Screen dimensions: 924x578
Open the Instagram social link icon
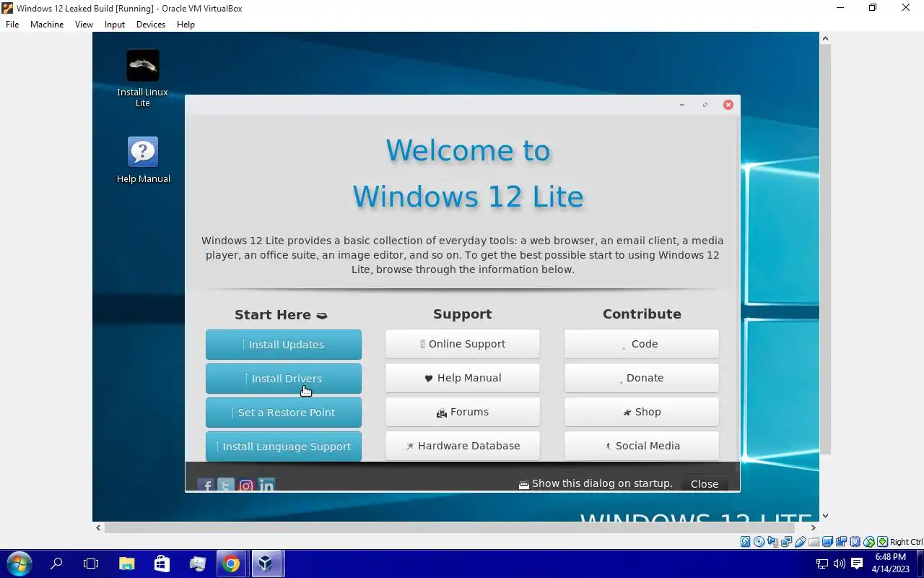click(246, 486)
